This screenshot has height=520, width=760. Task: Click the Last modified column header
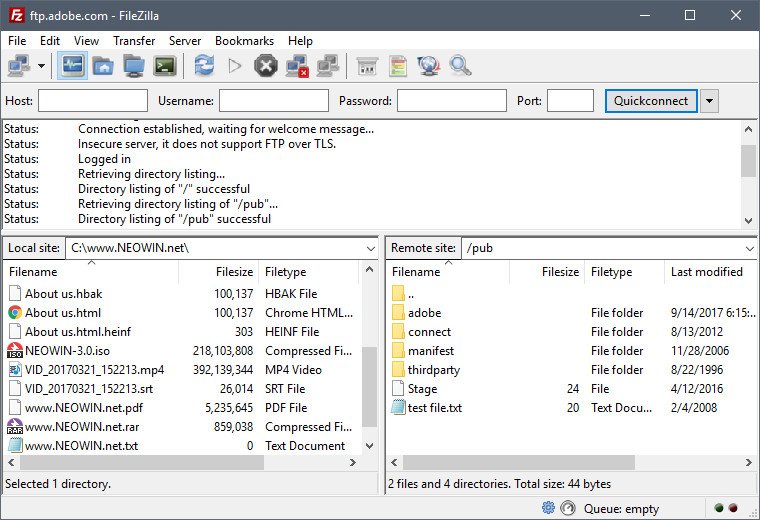[x=706, y=272]
